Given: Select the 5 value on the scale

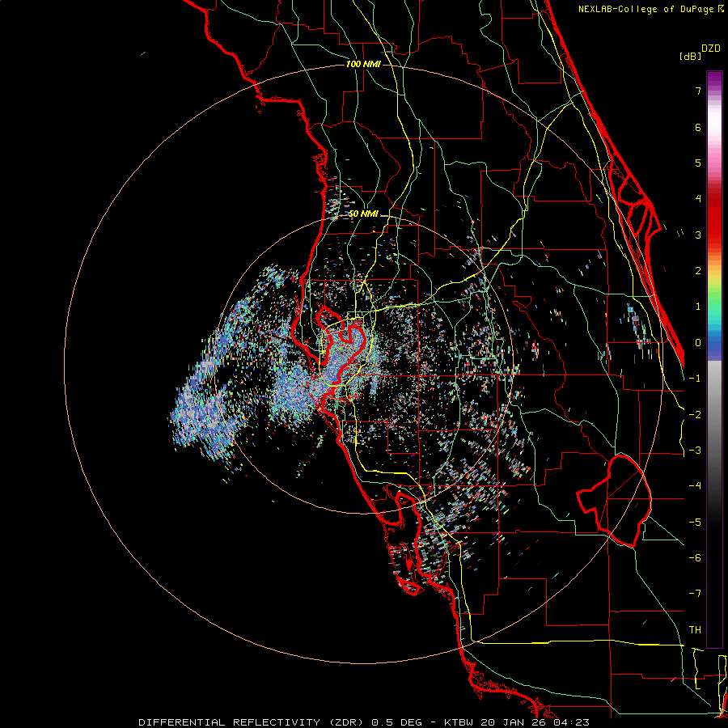Looking at the screenshot, I should 698,163.
